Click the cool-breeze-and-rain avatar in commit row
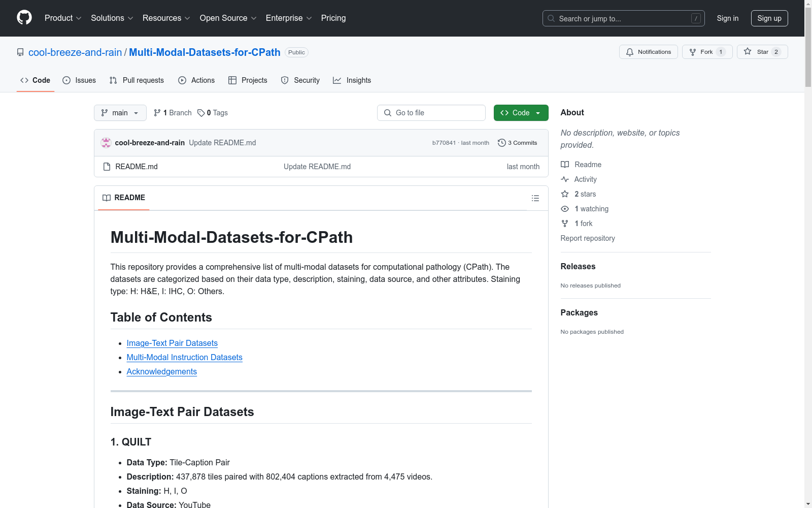 106,143
